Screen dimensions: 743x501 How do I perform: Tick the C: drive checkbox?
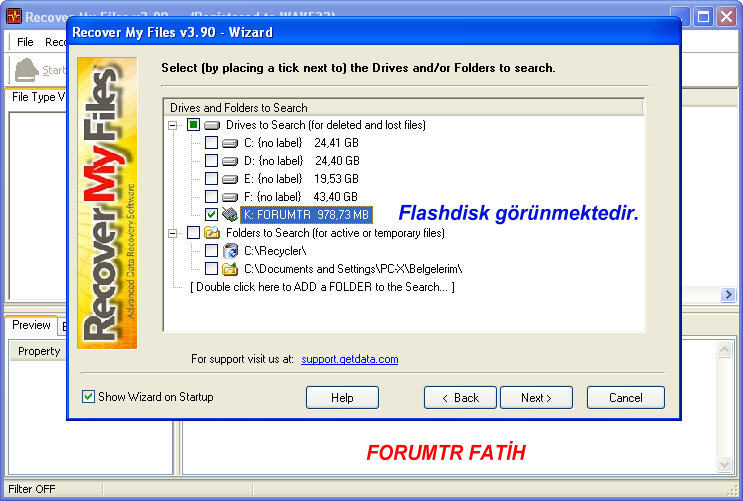[x=211, y=143]
